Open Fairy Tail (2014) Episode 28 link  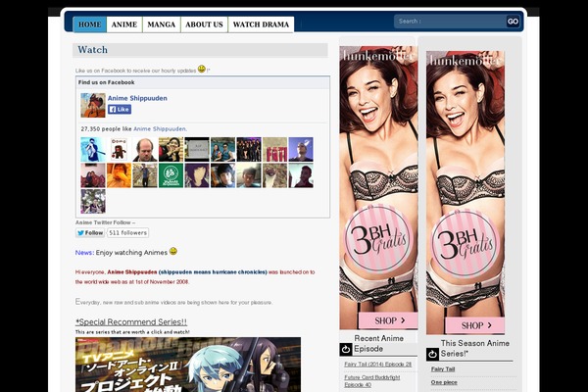click(377, 364)
